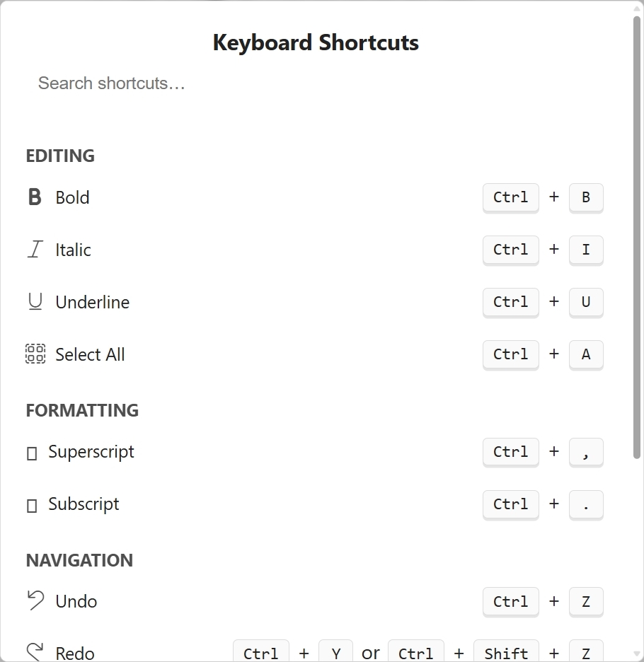Click the comma key for Superscript

[x=585, y=452]
